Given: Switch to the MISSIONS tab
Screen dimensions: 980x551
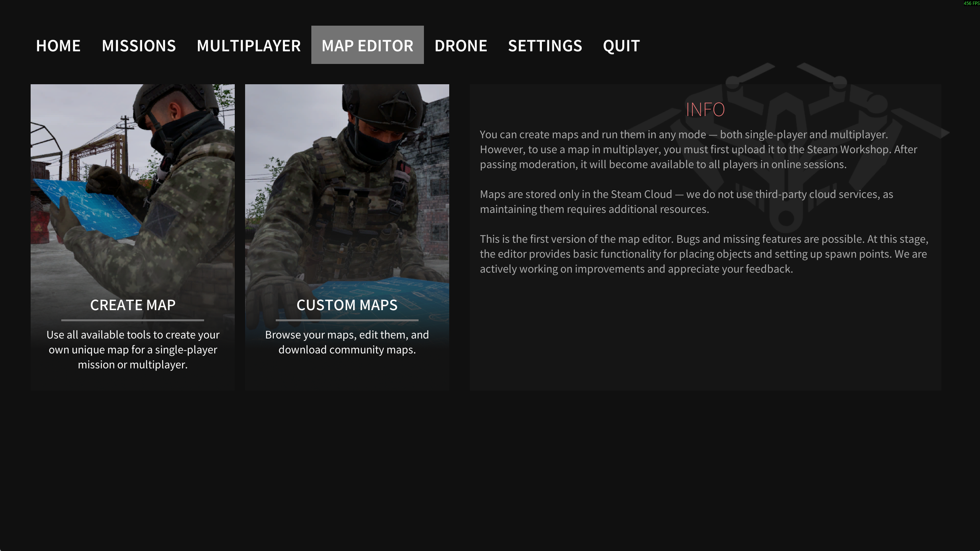Looking at the screenshot, I should pos(139,46).
